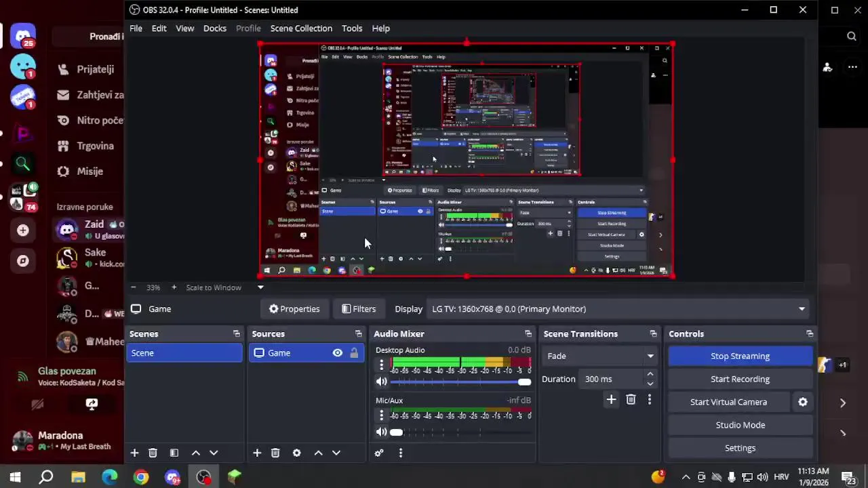This screenshot has height=488, width=868.
Task: Undock the Controls panel
Action: 809,333
